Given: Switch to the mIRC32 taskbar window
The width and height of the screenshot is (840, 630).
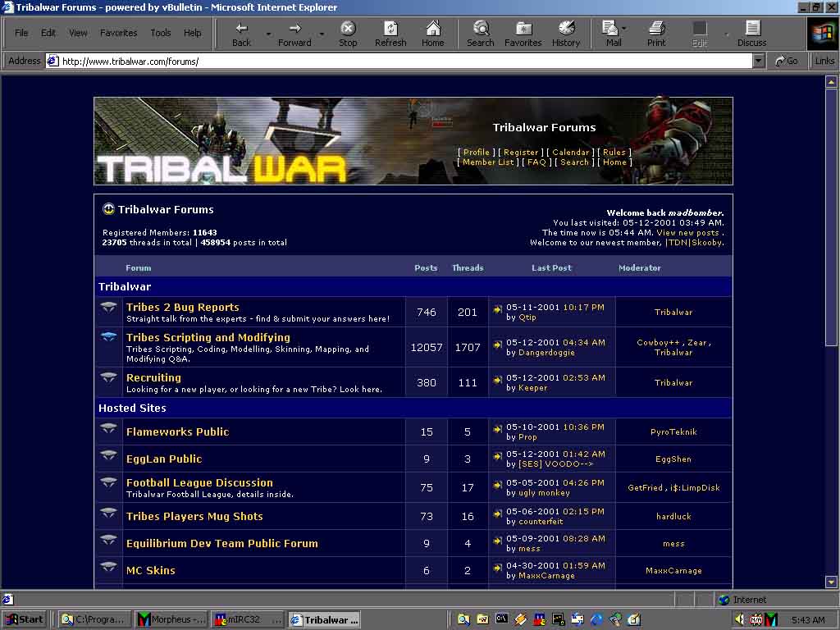Looking at the screenshot, I should coord(248,620).
